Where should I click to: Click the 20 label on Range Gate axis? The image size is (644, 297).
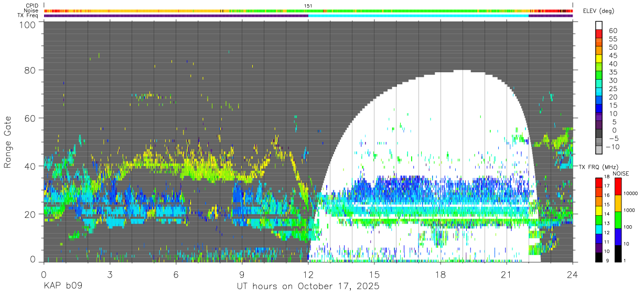[x=30, y=214]
